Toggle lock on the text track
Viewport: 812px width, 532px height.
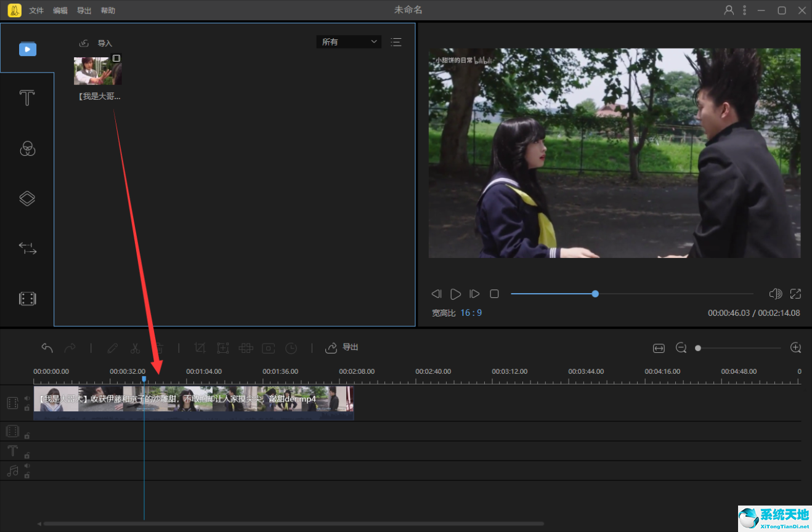click(x=27, y=456)
